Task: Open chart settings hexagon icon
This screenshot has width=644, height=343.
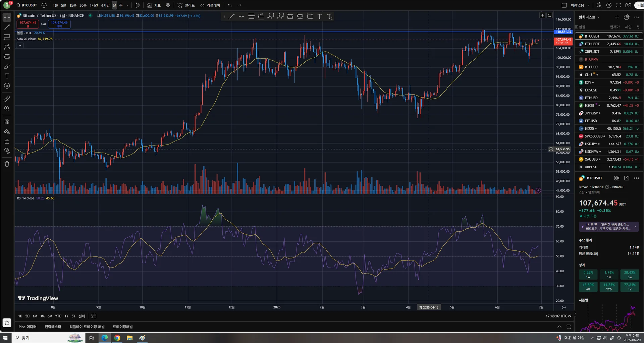Action: pos(609,5)
